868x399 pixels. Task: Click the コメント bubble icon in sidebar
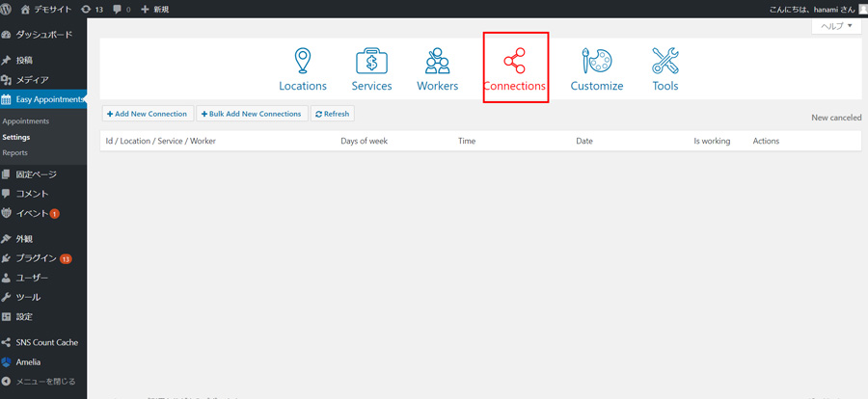coord(6,194)
